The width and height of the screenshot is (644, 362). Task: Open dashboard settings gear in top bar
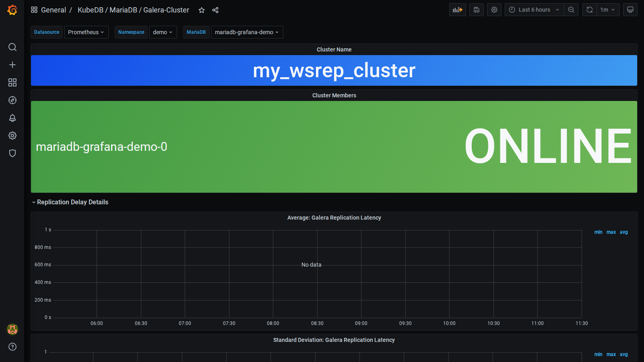point(494,10)
